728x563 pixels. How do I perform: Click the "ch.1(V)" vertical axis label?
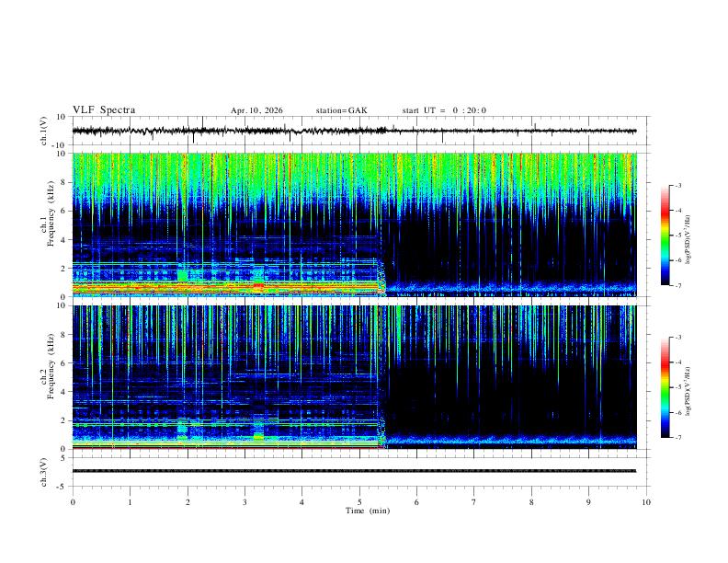(x=44, y=131)
